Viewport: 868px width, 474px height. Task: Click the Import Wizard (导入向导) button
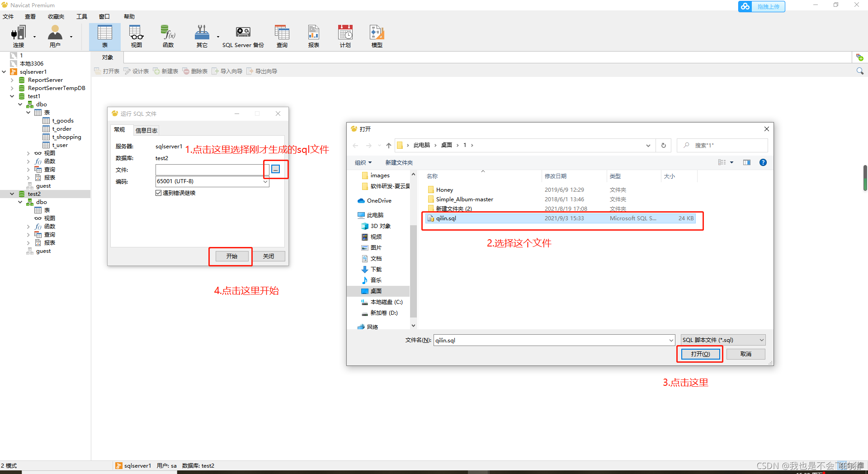pos(227,71)
